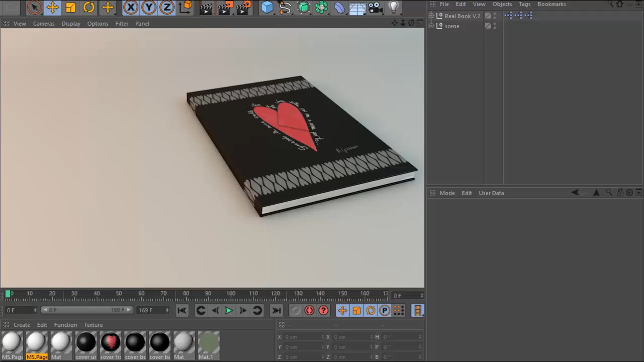Viewport: 644px width, 362px height.
Task: Click the Light bulb icon
Action: click(393, 8)
